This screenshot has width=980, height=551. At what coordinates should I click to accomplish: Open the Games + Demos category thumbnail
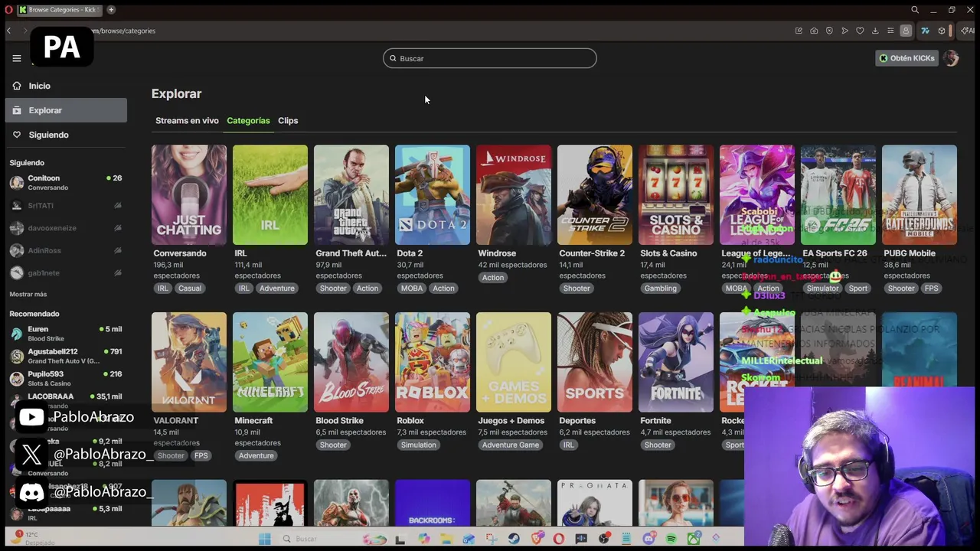point(514,362)
